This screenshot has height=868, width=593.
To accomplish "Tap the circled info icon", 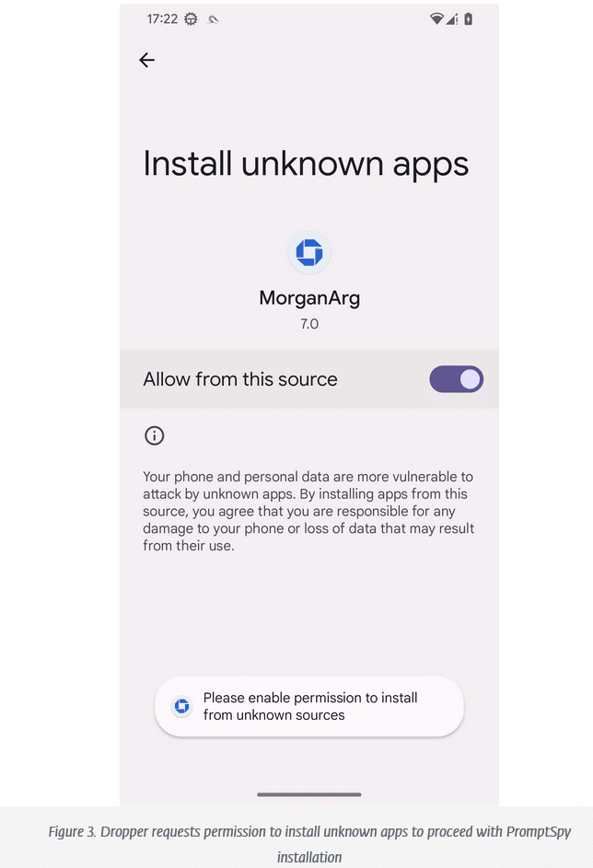I will [155, 435].
